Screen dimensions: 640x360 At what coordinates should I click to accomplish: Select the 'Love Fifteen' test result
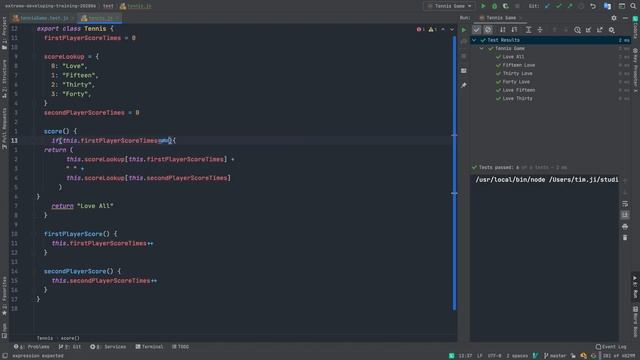pos(518,90)
